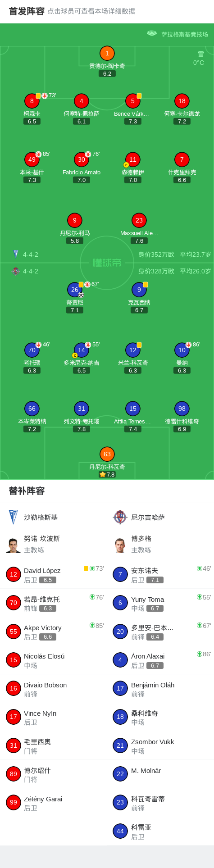Select substitute David López
214x868 pixels.
click(x=54, y=574)
